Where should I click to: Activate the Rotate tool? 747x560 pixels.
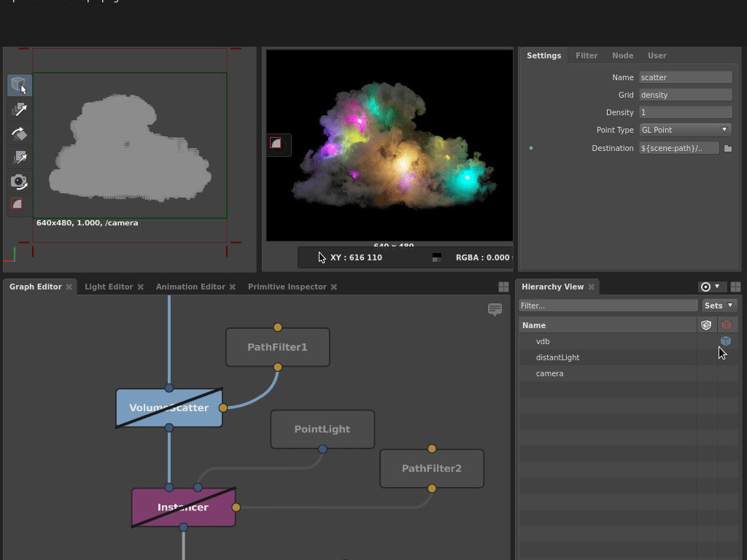pyautogui.click(x=19, y=133)
